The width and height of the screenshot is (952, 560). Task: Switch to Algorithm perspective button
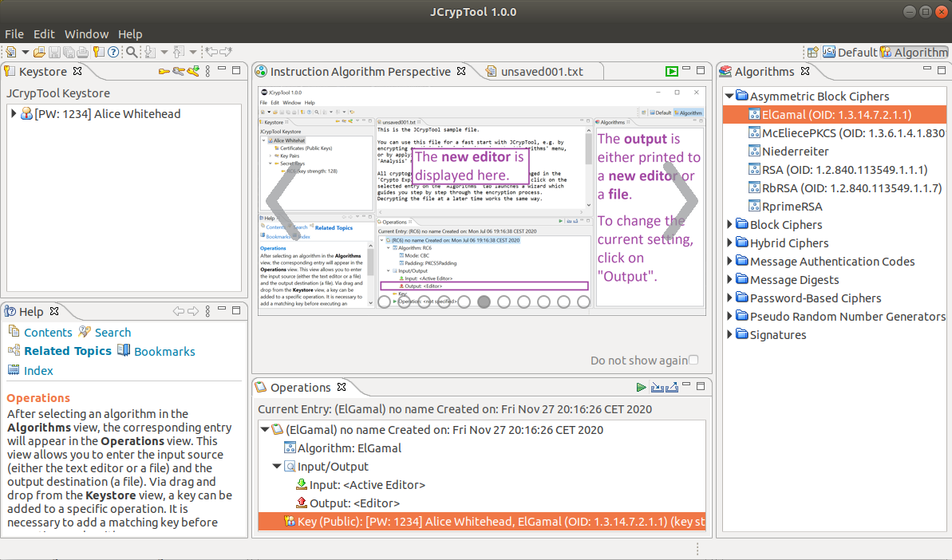914,52
